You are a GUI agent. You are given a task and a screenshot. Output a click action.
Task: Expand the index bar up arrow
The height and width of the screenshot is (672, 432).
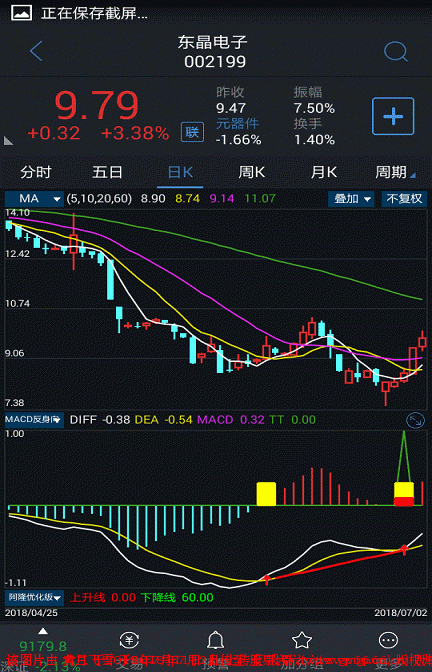(x=42, y=631)
